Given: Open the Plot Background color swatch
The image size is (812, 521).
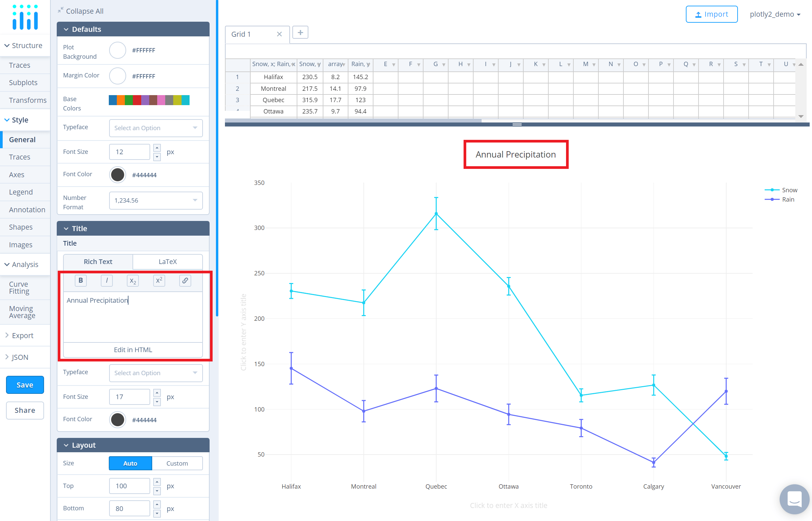Looking at the screenshot, I should [x=117, y=50].
